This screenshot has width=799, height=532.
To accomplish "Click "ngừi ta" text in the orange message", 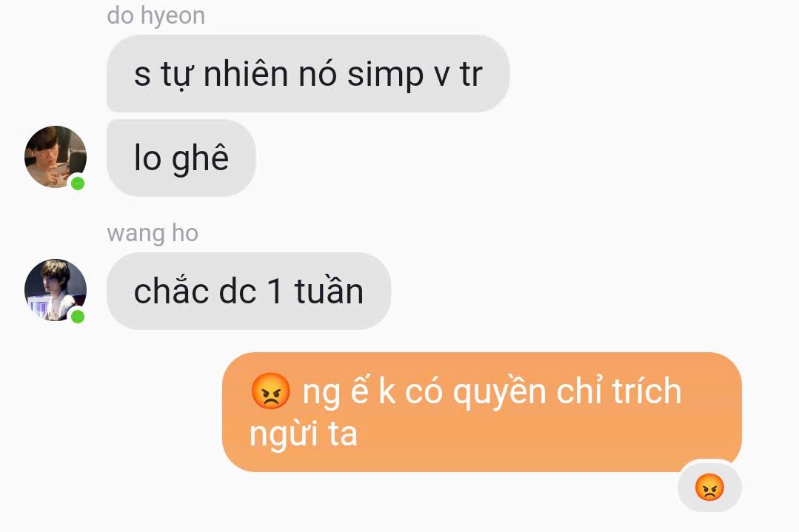I will pyautogui.click(x=304, y=434).
